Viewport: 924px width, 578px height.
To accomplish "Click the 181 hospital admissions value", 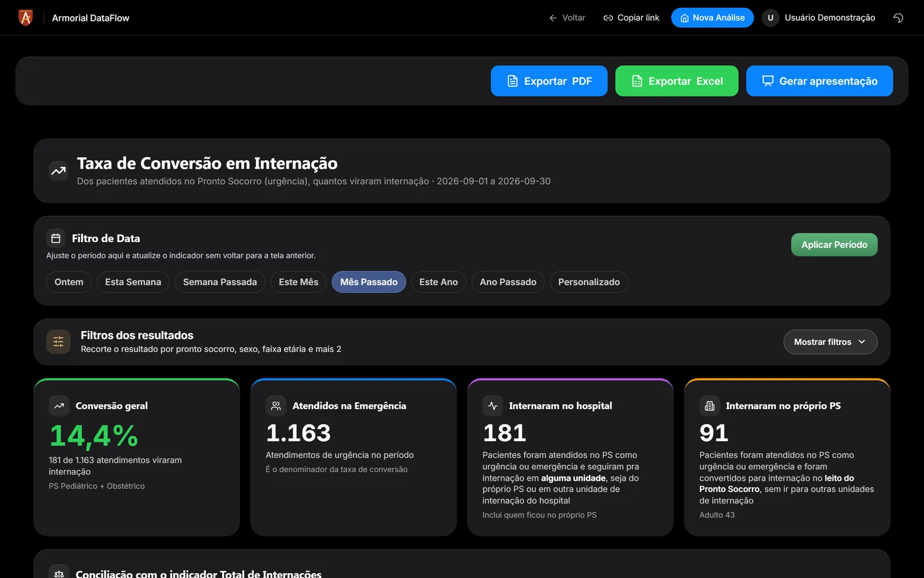I will (x=504, y=433).
